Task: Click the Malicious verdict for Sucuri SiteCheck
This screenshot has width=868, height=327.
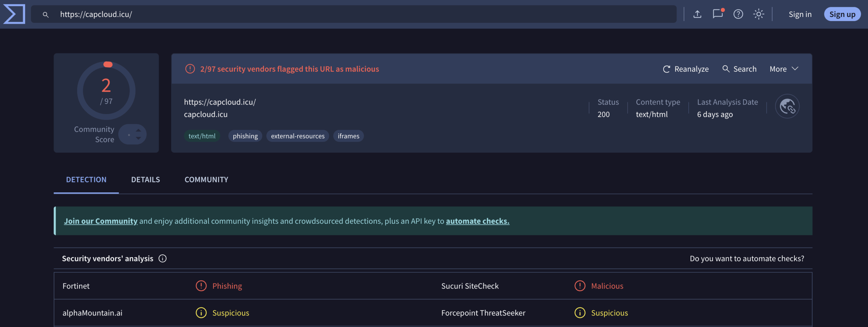Action: pos(607,286)
